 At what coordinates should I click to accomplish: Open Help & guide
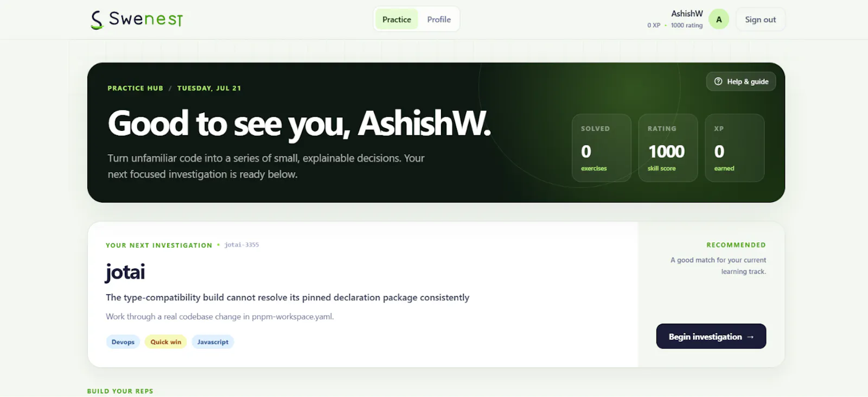point(741,81)
